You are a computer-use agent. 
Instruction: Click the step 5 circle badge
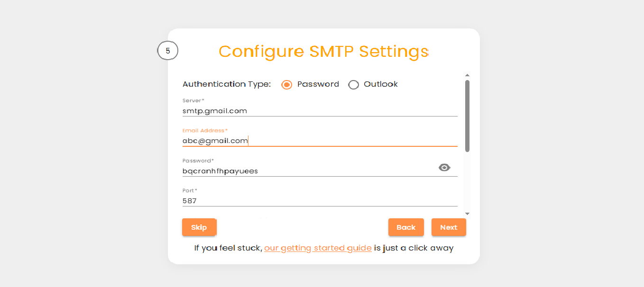point(167,51)
